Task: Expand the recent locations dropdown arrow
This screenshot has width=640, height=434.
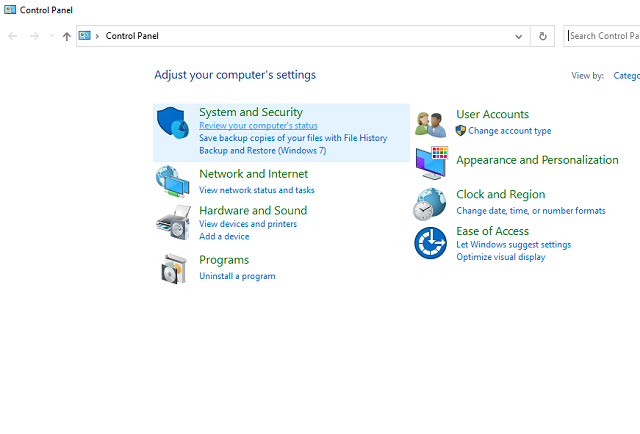Action: (51, 36)
